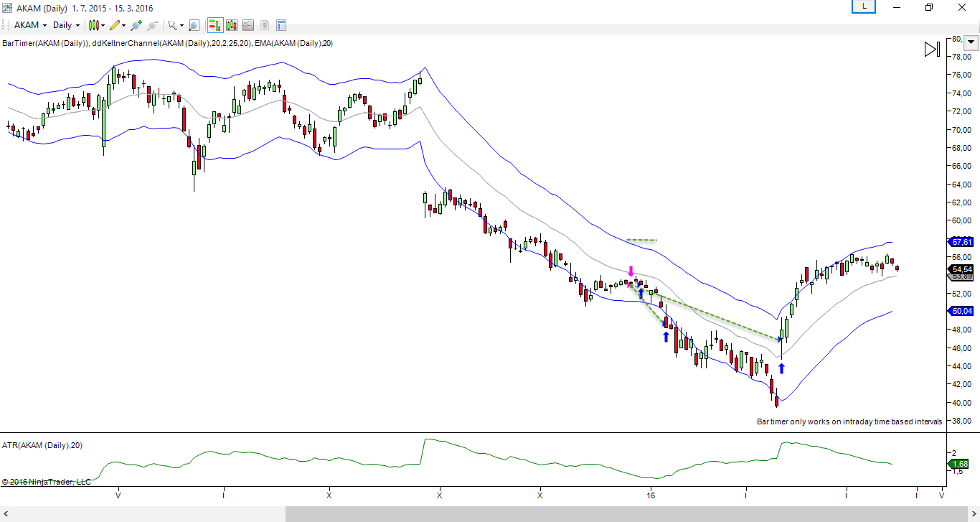The image size is (980, 522).
Task: Open the indicators chart icon
Action: [x=248, y=25]
